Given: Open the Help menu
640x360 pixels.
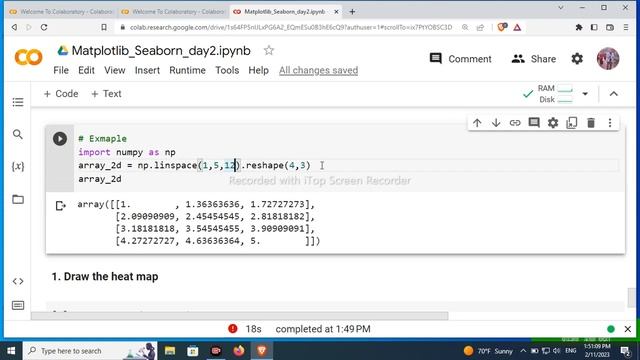Looking at the screenshot, I should (x=258, y=70).
